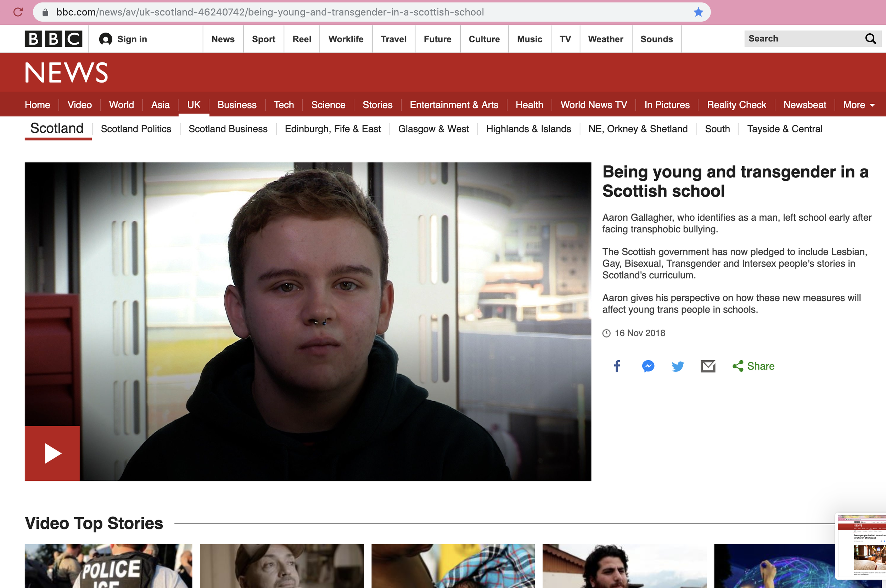886x588 pixels.
Task: Open the Reel section
Action: point(302,39)
